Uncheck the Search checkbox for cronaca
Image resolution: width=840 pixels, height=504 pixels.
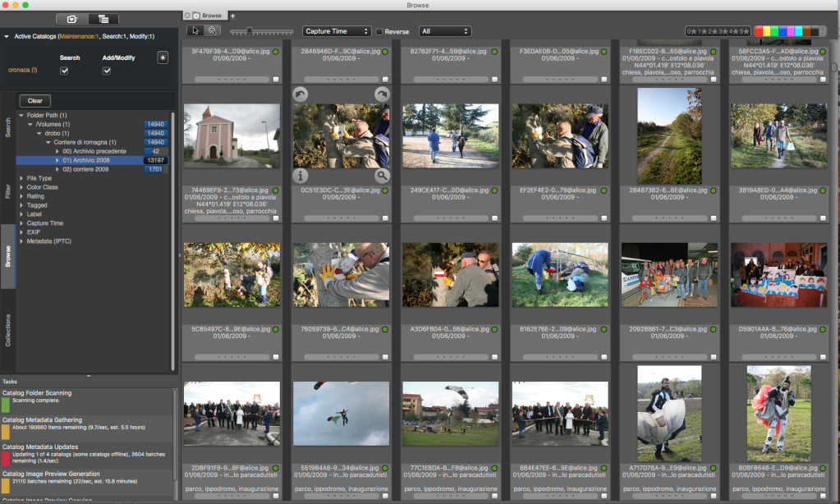pyautogui.click(x=64, y=71)
